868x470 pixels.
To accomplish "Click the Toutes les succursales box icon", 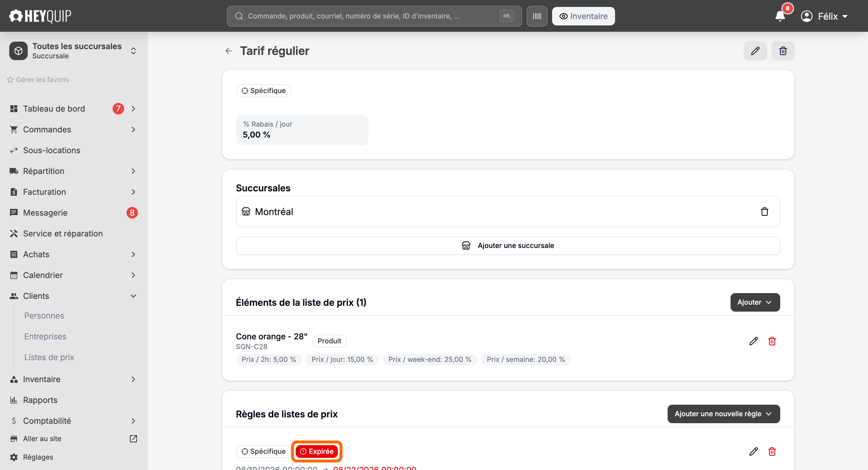I will 18,51.
